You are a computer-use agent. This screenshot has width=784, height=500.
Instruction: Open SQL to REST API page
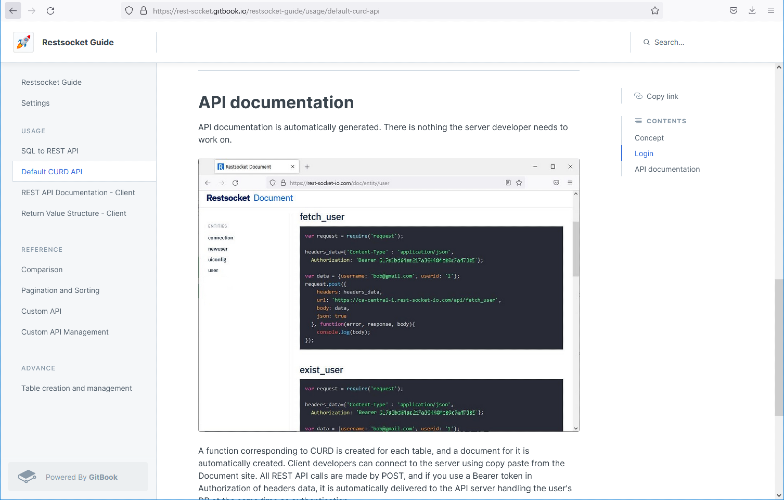[50, 150]
